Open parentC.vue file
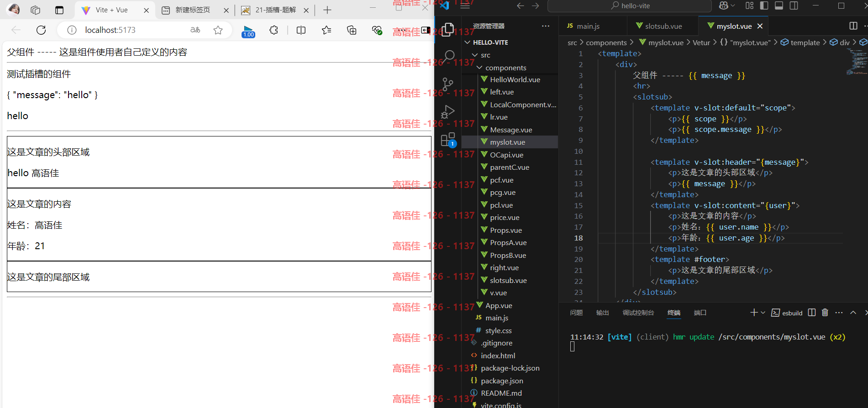 (510, 167)
